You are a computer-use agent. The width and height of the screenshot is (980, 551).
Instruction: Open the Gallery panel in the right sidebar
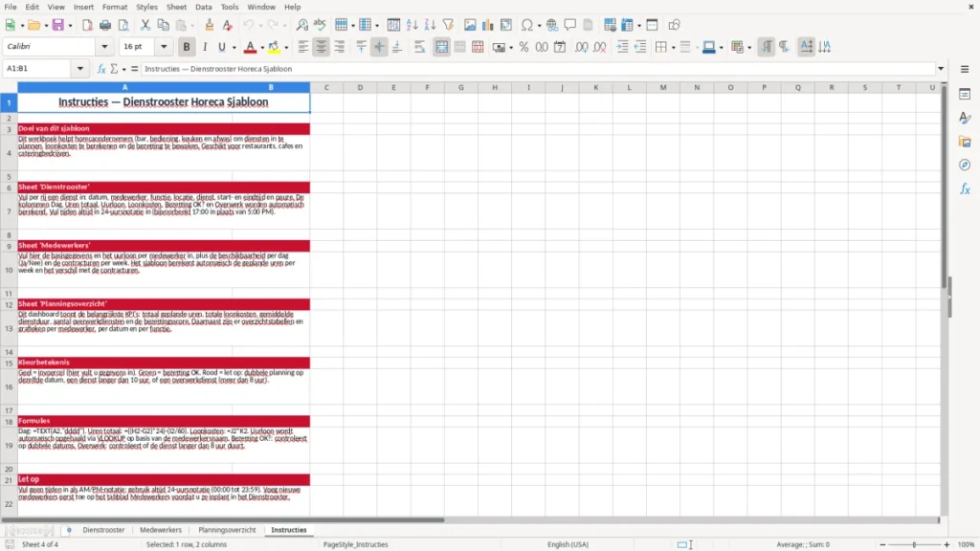pos(965,142)
